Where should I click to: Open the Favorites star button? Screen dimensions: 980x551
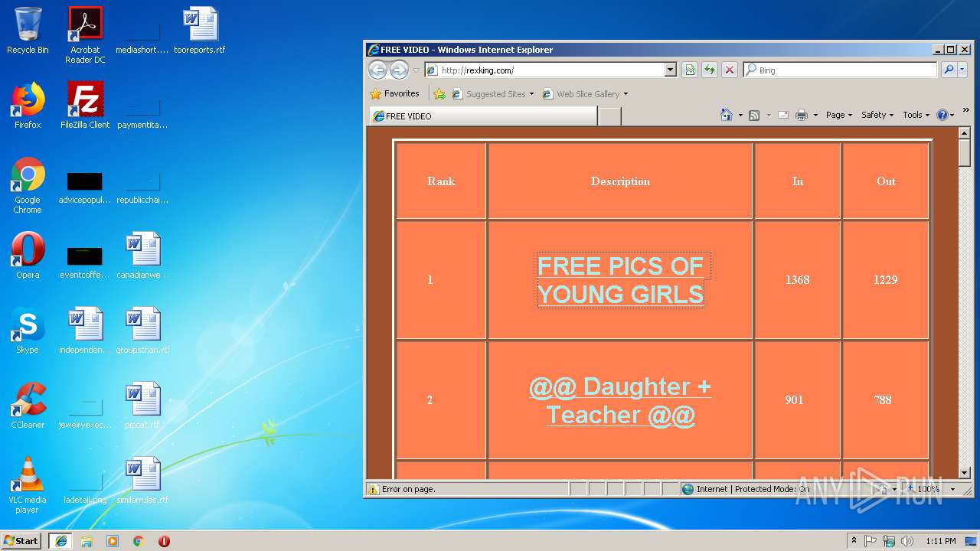[x=395, y=94]
